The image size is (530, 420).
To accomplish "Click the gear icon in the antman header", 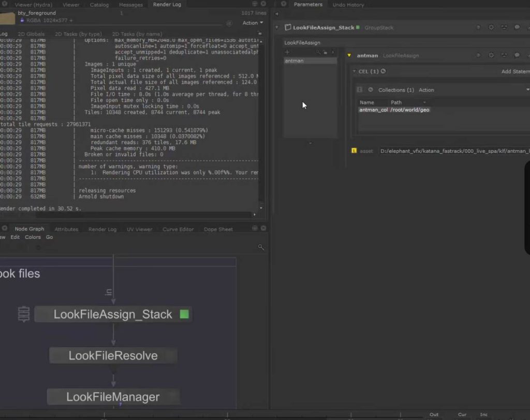I will click(x=491, y=55).
